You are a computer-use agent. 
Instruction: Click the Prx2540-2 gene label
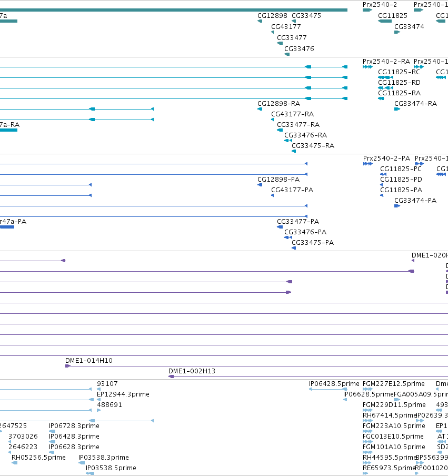click(x=380, y=5)
